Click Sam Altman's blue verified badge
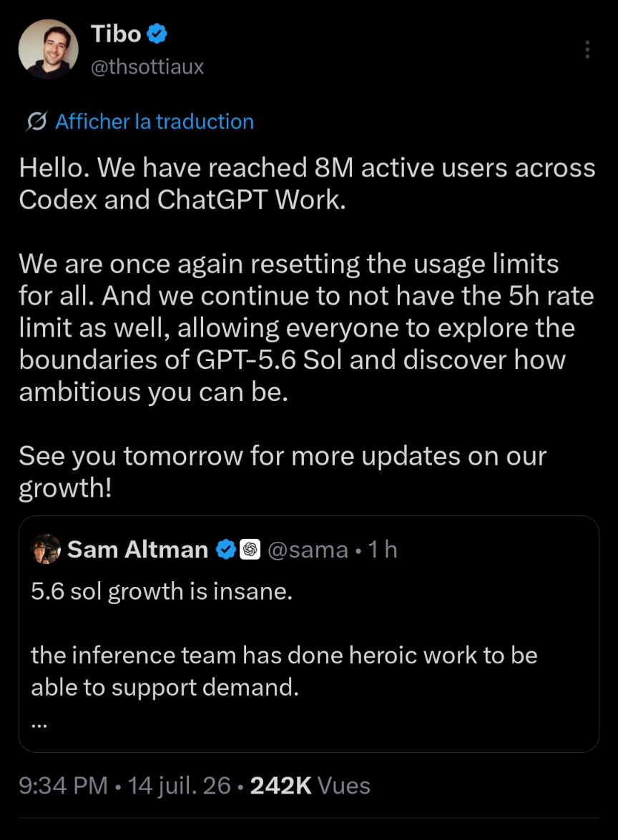The width and height of the screenshot is (618, 840). [225, 550]
